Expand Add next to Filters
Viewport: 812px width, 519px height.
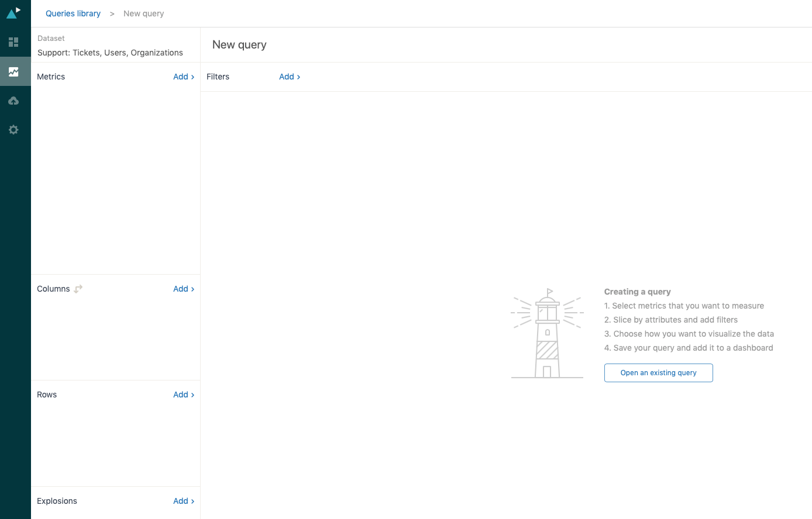[289, 77]
